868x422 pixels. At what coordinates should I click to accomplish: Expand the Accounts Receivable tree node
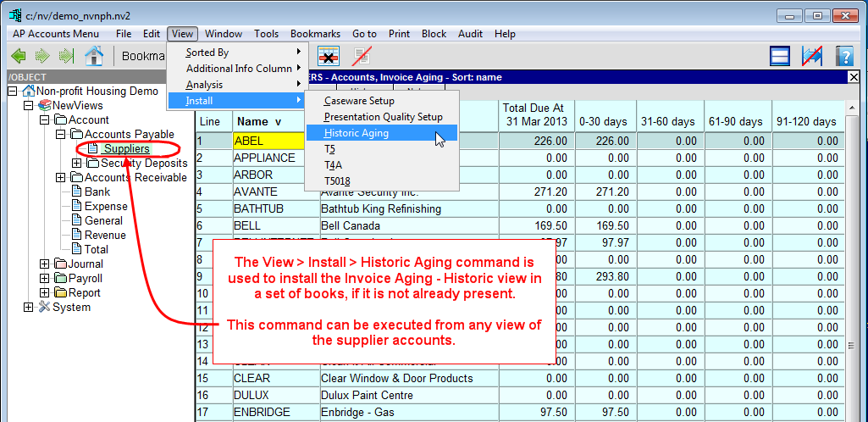click(60, 178)
